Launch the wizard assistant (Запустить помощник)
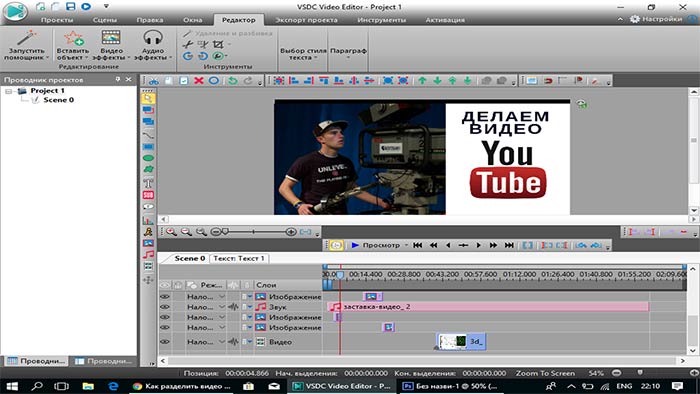Screen dimensions: 700x394 coord(26,46)
